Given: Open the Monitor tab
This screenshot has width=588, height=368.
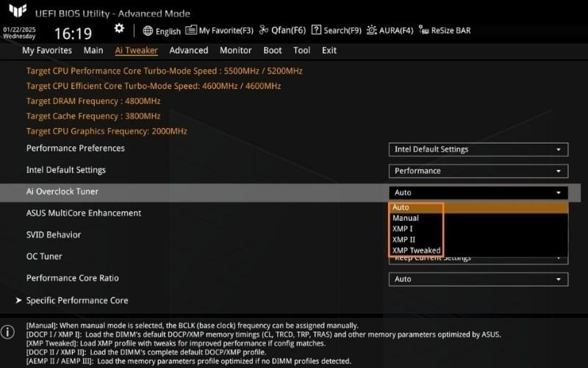Looking at the screenshot, I should [235, 50].
